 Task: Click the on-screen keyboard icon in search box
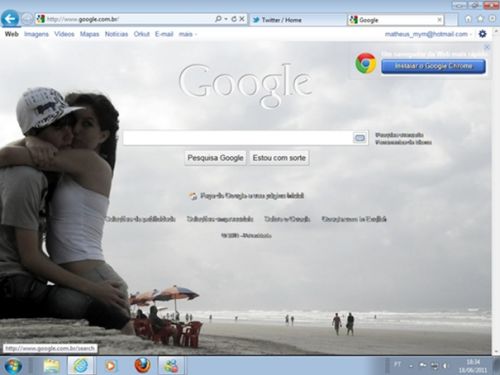360,138
